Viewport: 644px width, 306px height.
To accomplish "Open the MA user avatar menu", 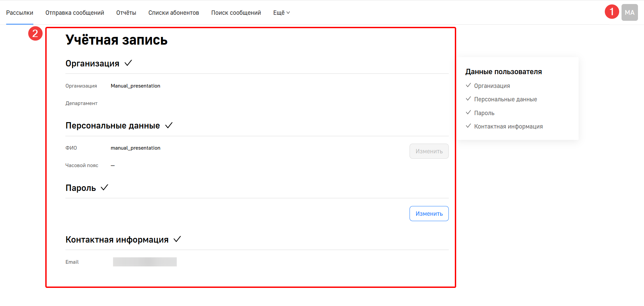I will (629, 13).
